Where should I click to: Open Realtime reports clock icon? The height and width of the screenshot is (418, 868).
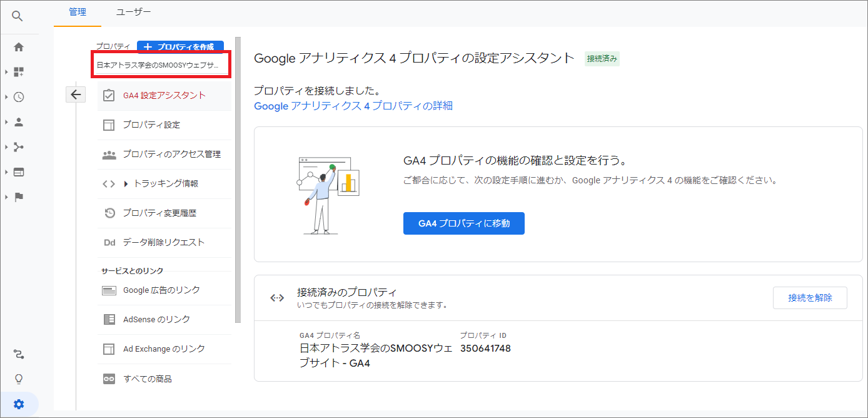point(19,97)
